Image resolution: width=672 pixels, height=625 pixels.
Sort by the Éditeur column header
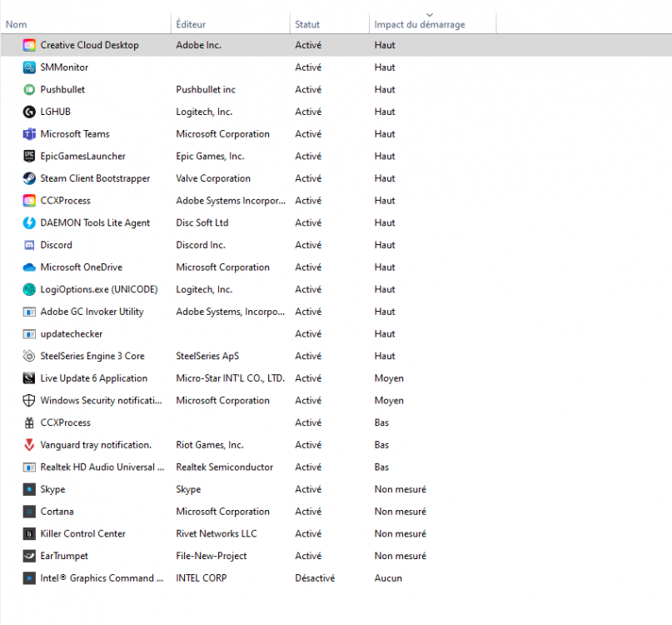[191, 24]
